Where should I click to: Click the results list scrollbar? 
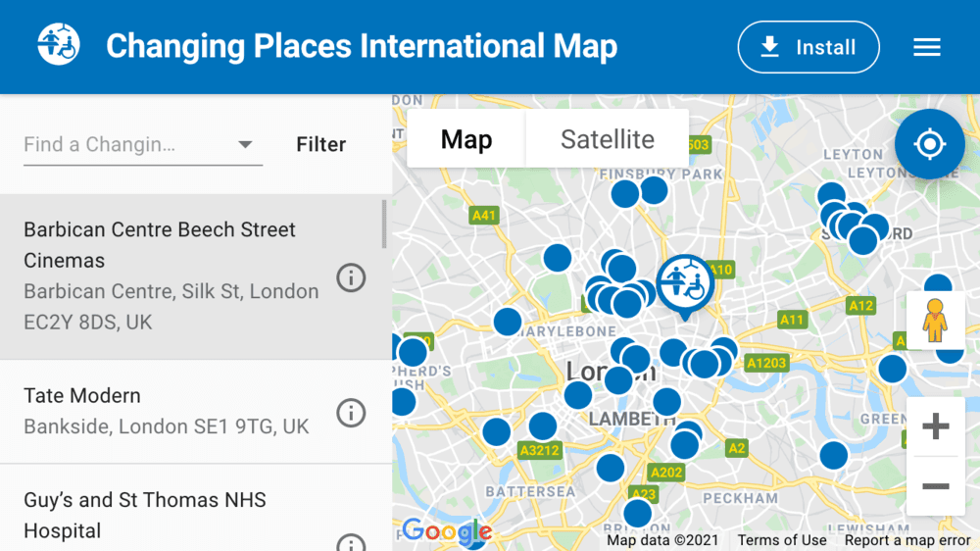tap(384, 224)
